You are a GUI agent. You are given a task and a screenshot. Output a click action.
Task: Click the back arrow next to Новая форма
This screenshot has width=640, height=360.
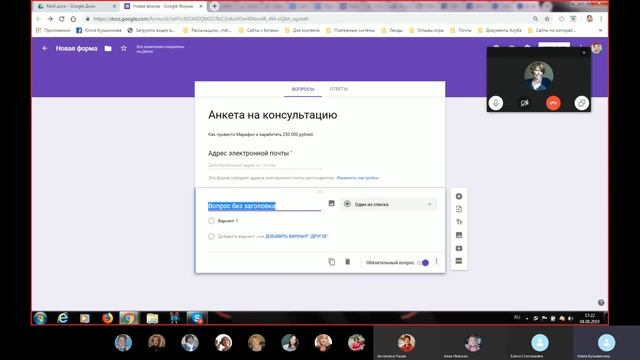click(x=45, y=48)
